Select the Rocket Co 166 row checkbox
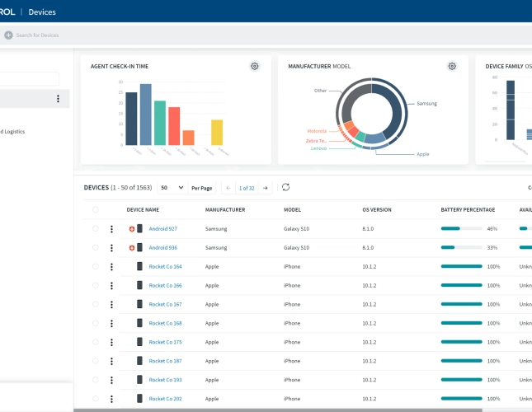 (96, 285)
